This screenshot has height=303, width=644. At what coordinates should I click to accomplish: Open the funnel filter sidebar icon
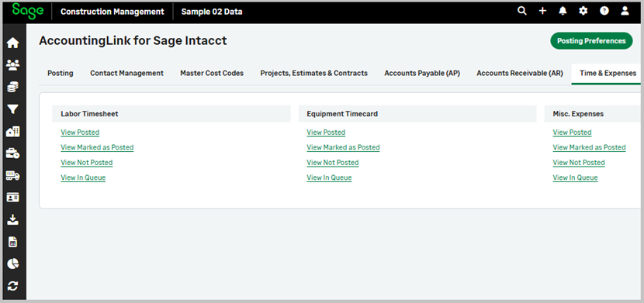tap(13, 108)
